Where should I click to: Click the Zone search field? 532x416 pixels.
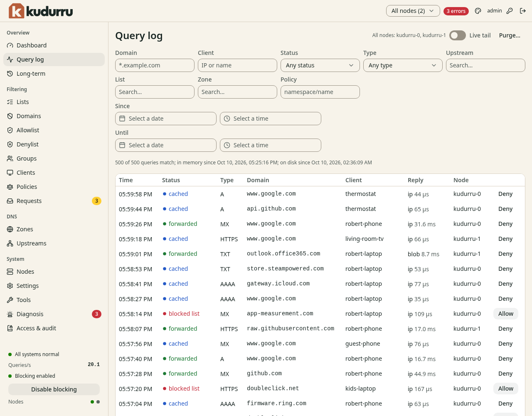pos(237,92)
